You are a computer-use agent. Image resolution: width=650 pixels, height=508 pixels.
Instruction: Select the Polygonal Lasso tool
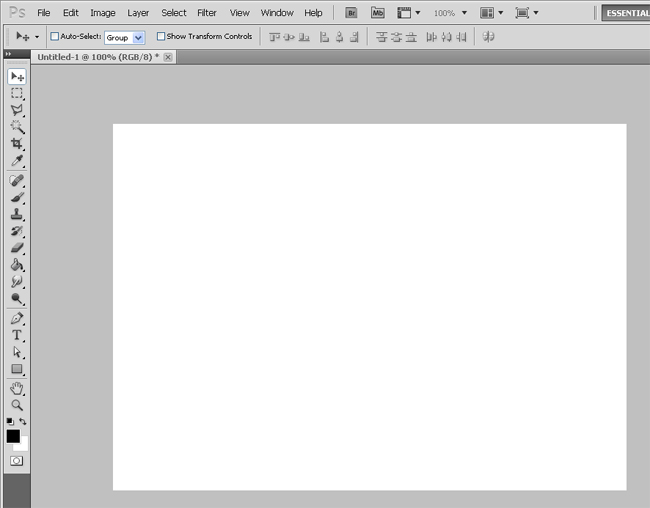(x=17, y=110)
